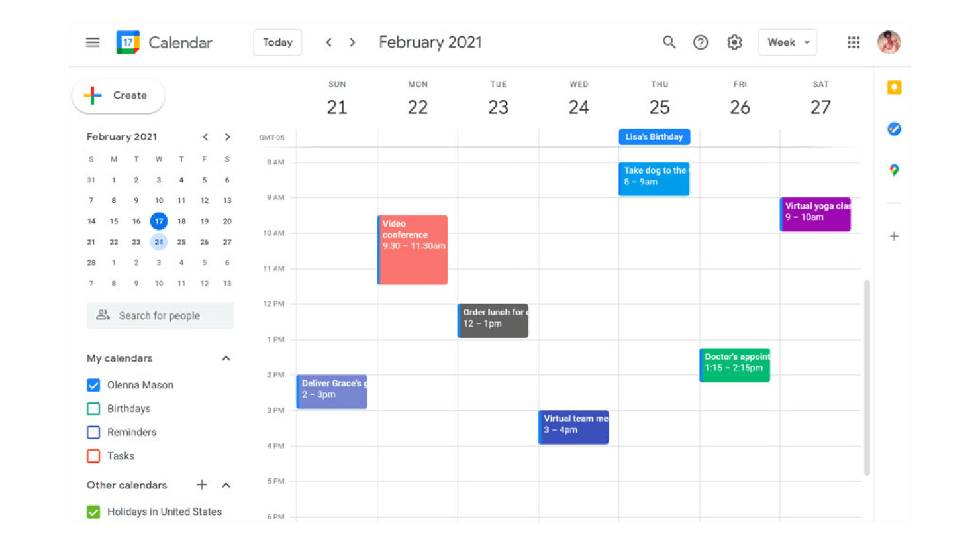This screenshot has width=980, height=546.
Task: Open search with the magnifier icon
Action: pyautogui.click(x=669, y=42)
